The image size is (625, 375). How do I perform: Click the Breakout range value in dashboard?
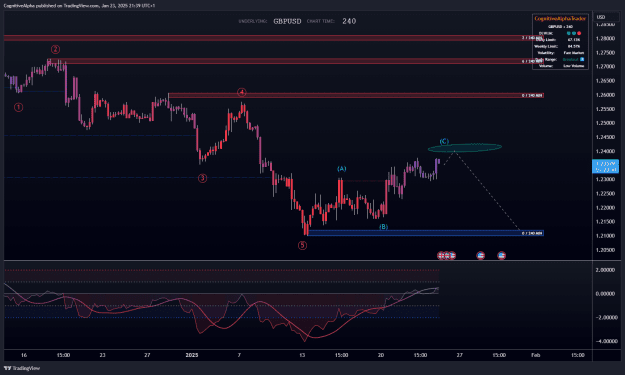570,59
